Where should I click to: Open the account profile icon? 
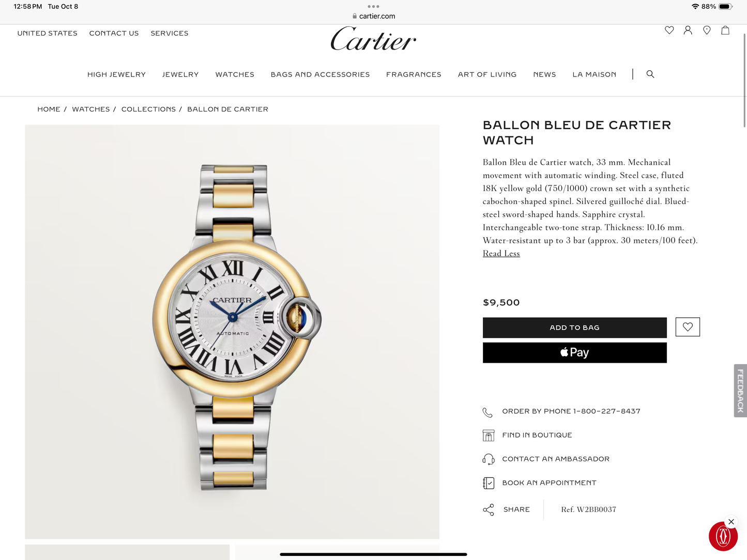pyautogui.click(x=688, y=30)
